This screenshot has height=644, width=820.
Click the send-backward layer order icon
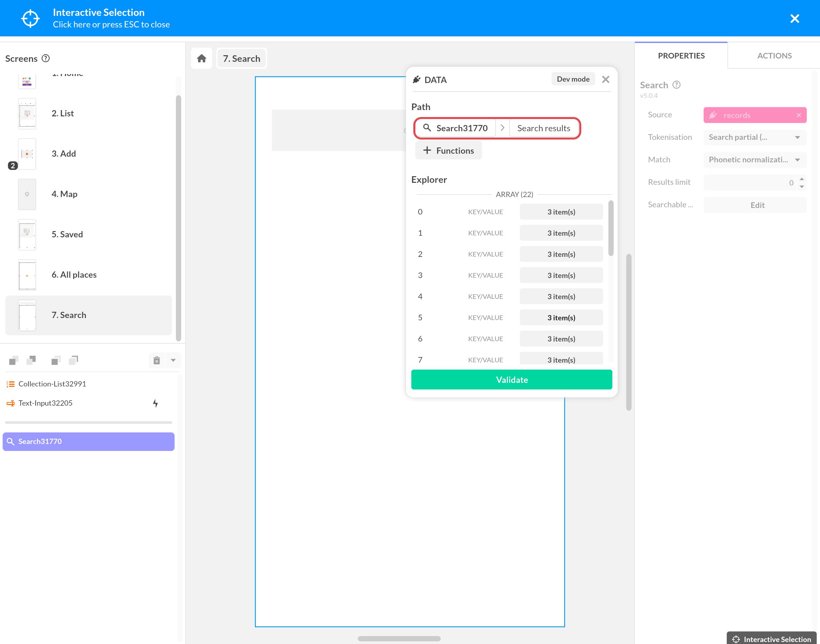[31, 360]
